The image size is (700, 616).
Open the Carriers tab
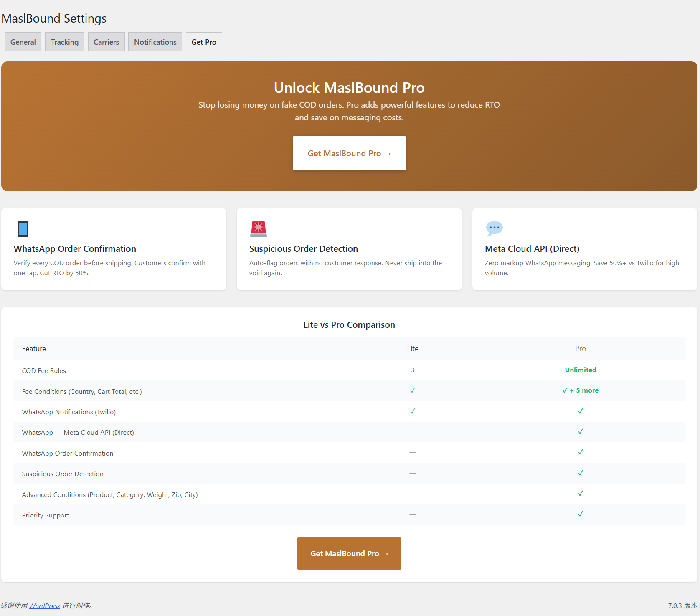point(106,42)
